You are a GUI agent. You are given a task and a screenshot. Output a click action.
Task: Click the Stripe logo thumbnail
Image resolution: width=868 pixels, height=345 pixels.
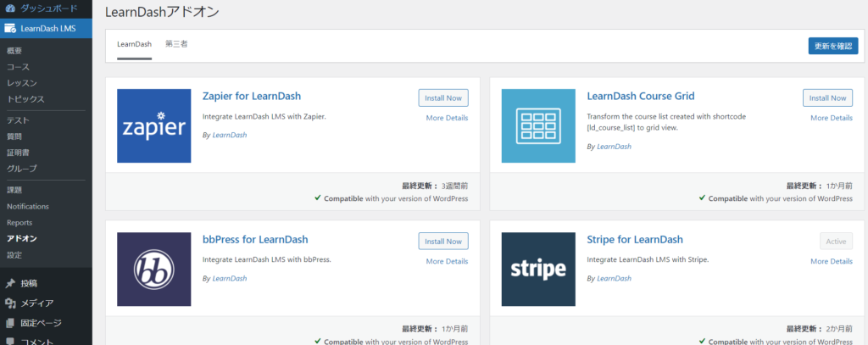pyautogui.click(x=538, y=269)
